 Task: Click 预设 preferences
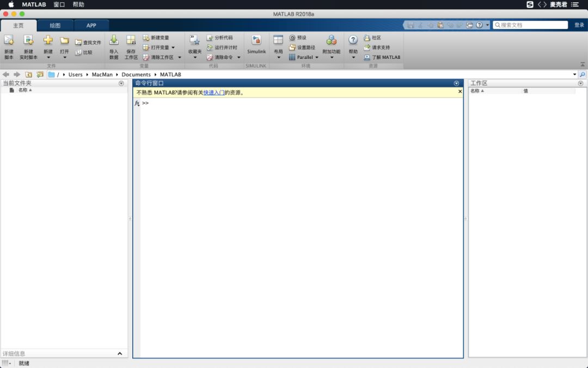pyautogui.click(x=298, y=38)
